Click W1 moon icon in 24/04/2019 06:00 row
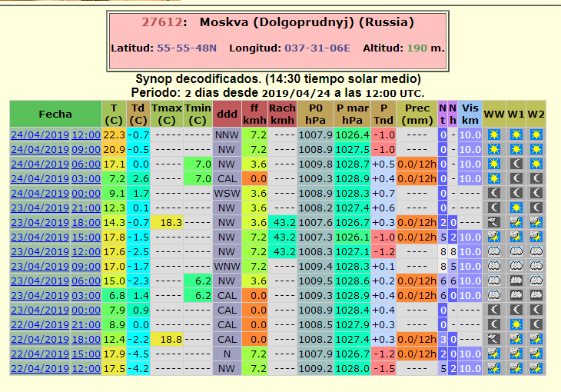Screen dimensions: 561x392 point(516,164)
